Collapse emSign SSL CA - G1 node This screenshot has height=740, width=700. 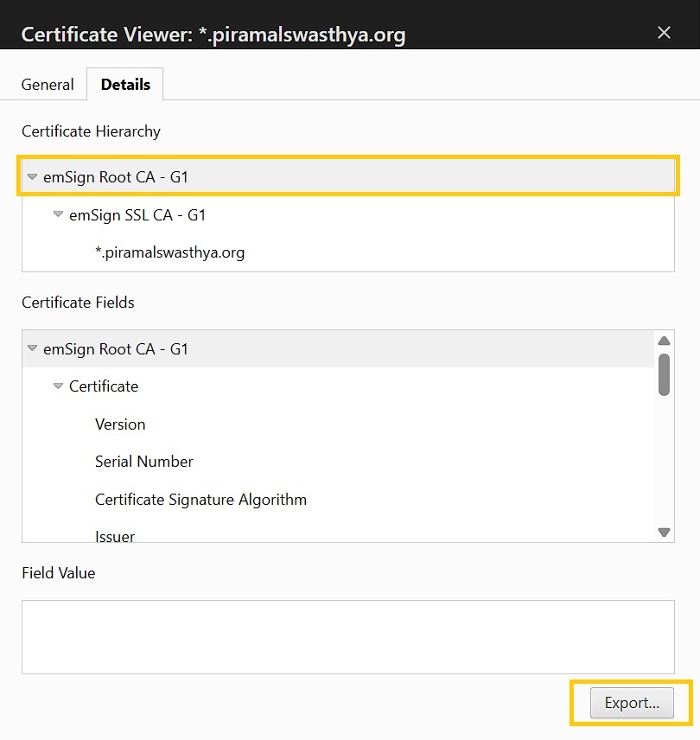point(58,214)
